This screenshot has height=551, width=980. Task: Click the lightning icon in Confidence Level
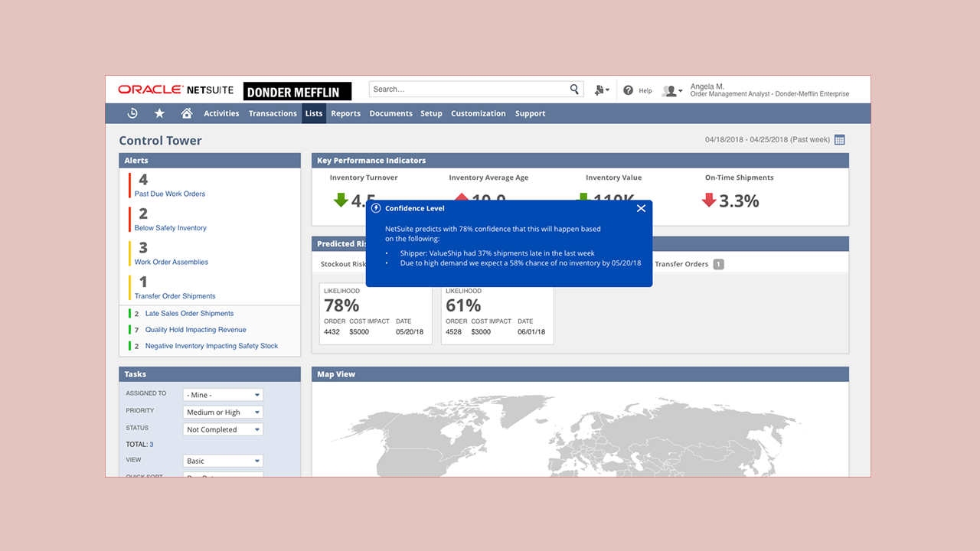[376, 208]
